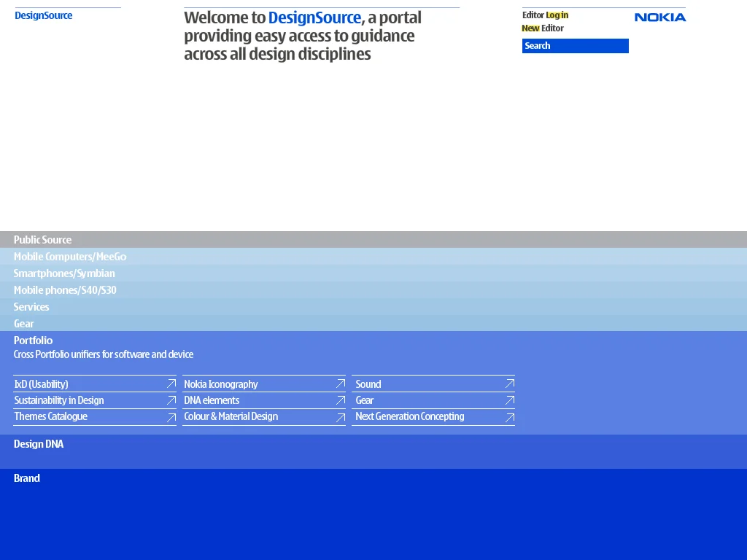Open the Sound link
Viewport: 747px width, 560px height.
(368, 384)
